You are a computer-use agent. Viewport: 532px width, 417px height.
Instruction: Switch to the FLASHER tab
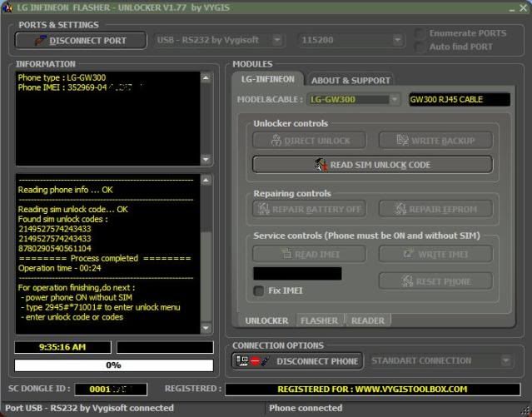(319, 320)
